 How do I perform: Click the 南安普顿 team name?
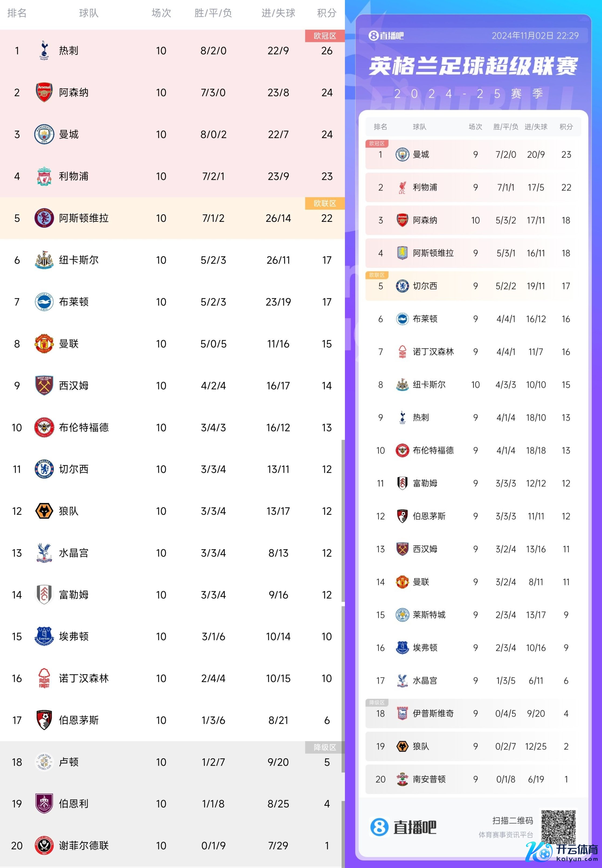[429, 779]
